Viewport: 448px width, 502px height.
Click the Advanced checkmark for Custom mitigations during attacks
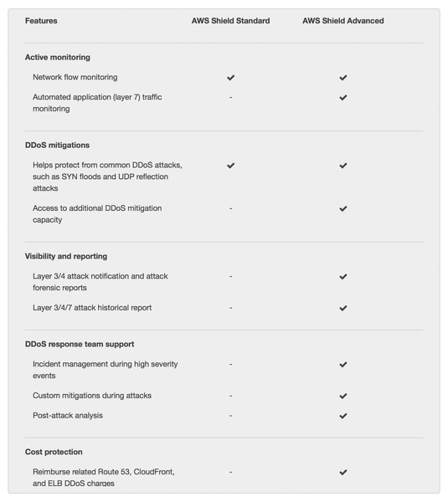click(343, 396)
